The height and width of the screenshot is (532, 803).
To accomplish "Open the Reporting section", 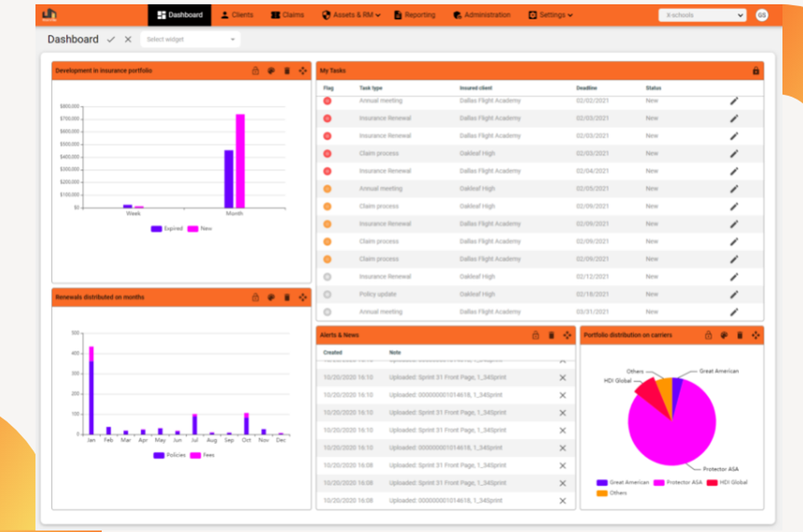I will 415,14.
